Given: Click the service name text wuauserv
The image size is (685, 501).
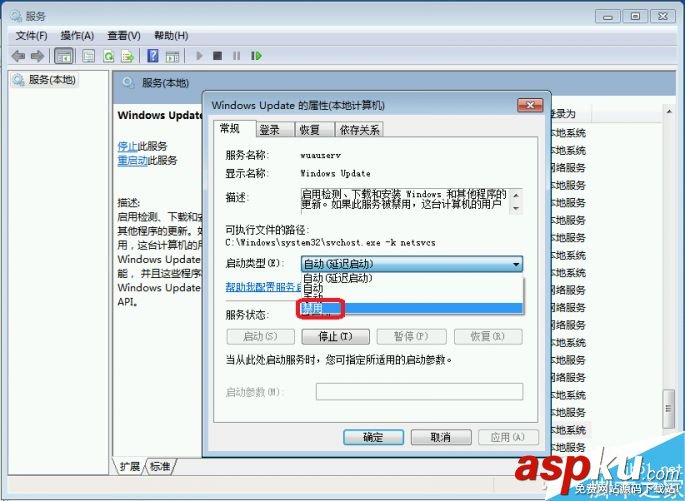Looking at the screenshot, I should pyautogui.click(x=321, y=155).
